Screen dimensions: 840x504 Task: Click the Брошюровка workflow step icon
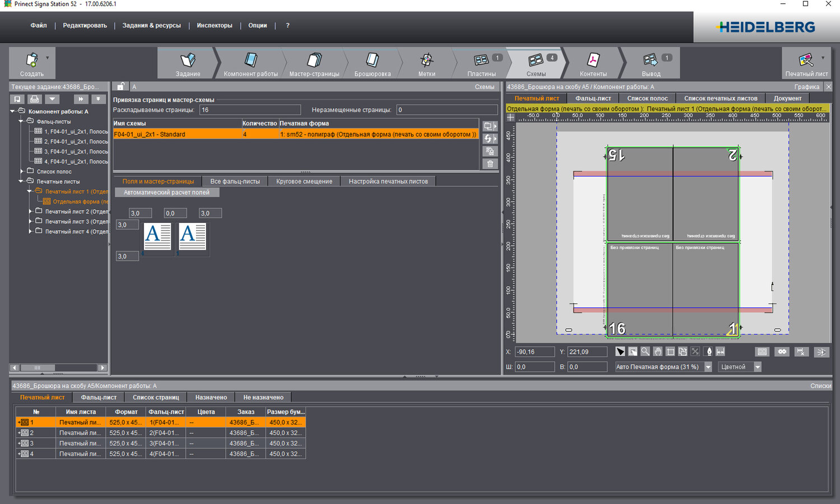(372, 60)
